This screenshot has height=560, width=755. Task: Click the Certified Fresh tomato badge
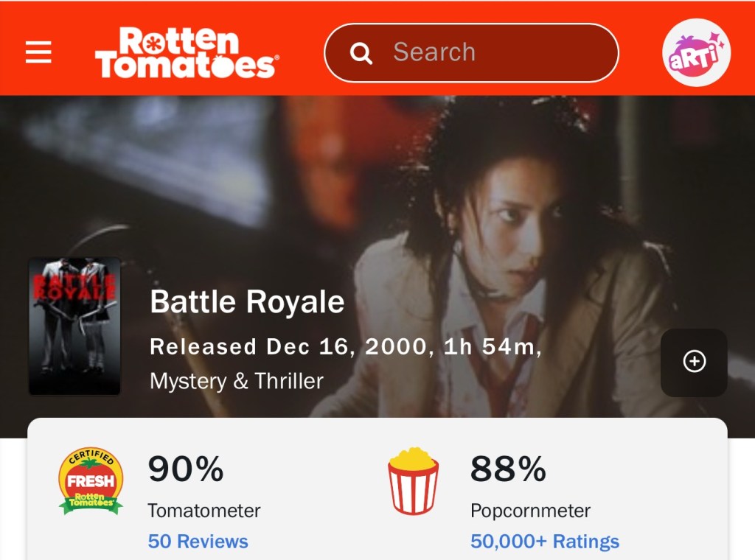click(91, 480)
